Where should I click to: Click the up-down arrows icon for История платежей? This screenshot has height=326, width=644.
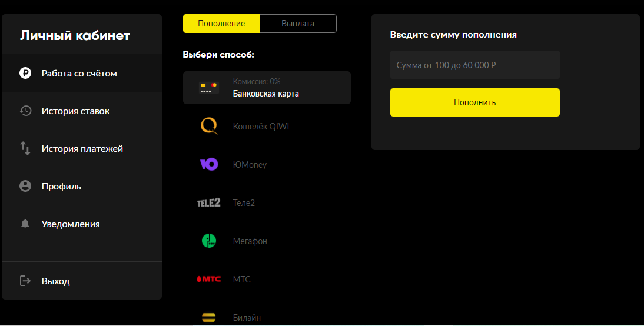pos(25,148)
